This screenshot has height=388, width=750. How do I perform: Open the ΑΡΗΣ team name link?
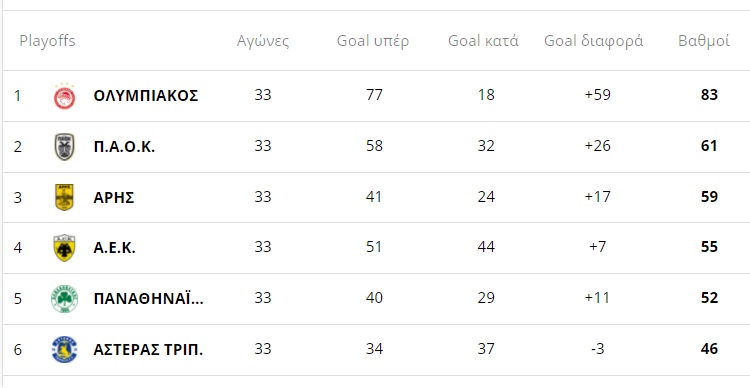pyautogui.click(x=114, y=197)
